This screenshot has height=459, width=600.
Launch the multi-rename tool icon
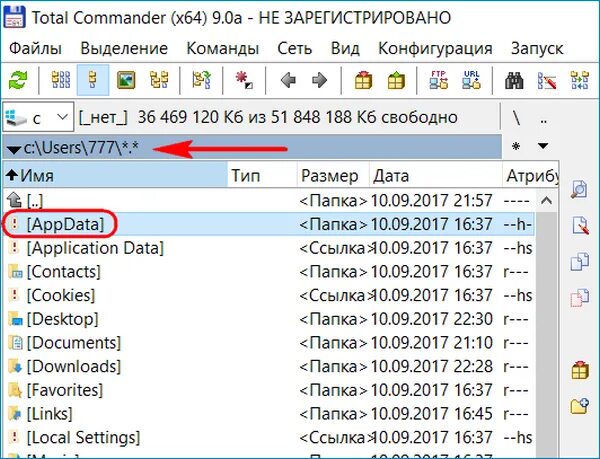point(547,80)
